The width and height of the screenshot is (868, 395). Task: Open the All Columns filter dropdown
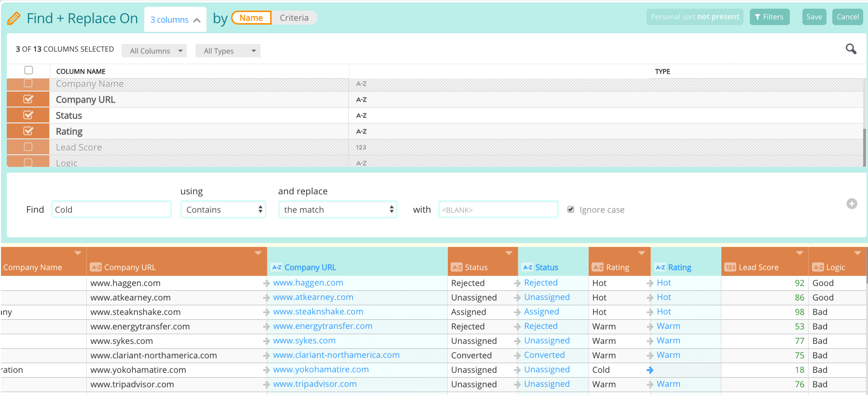(x=154, y=51)
